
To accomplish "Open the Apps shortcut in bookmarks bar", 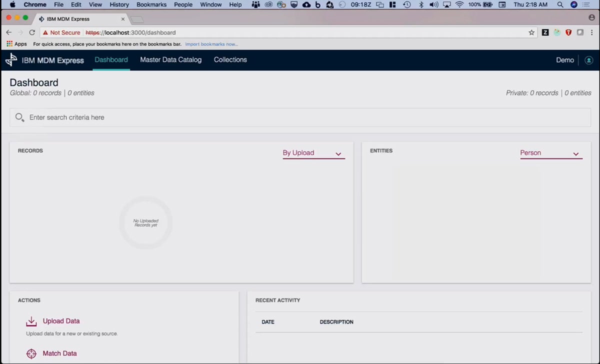I will pos(16,44).
